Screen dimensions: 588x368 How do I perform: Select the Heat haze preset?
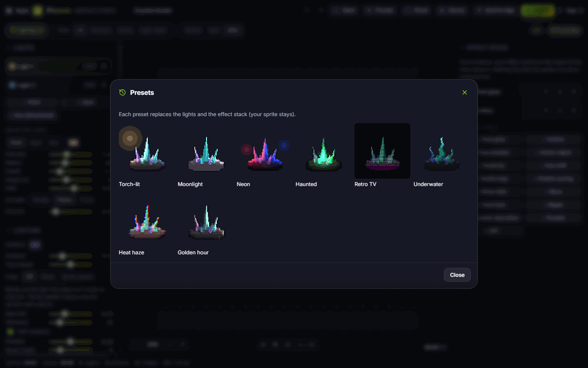[147, 224]
